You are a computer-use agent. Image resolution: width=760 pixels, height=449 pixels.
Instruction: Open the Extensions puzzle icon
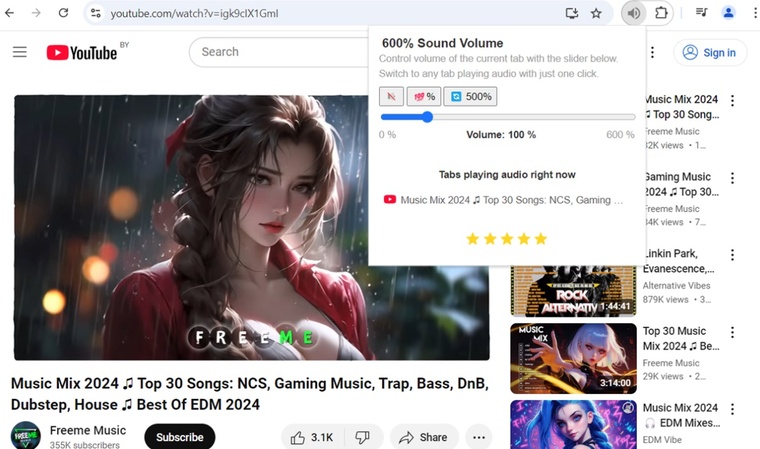point(661,13)
